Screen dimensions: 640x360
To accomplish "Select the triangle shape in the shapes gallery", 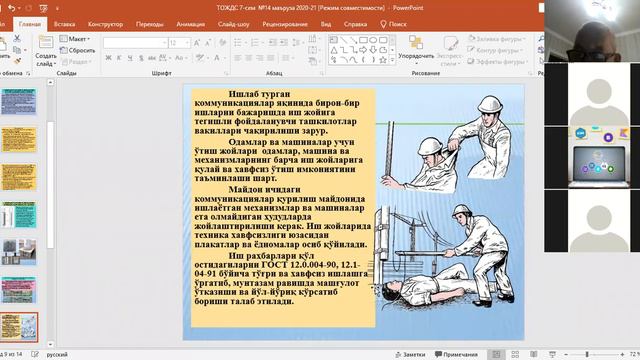I will (334, 50).
